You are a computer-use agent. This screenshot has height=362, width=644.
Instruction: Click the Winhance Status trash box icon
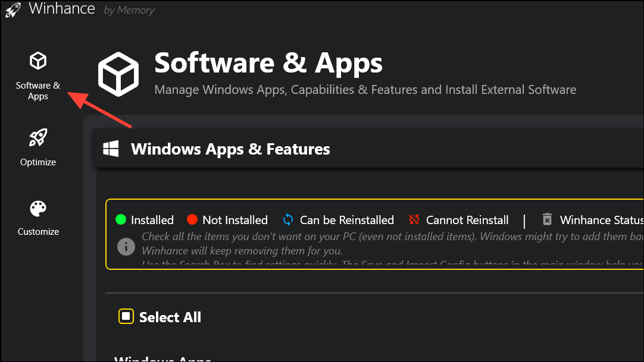point(547,219)
